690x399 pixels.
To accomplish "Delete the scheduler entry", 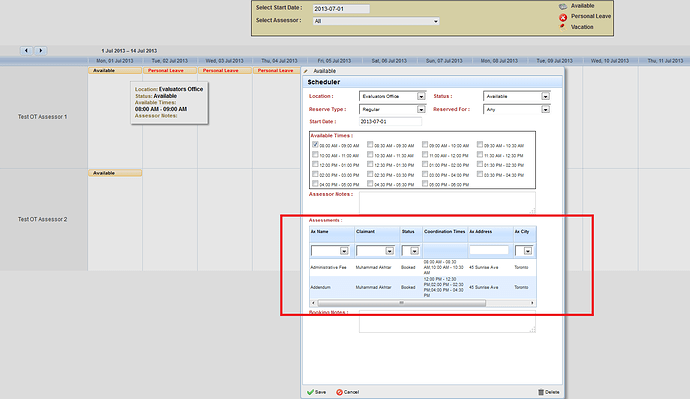I will [549, 392].
